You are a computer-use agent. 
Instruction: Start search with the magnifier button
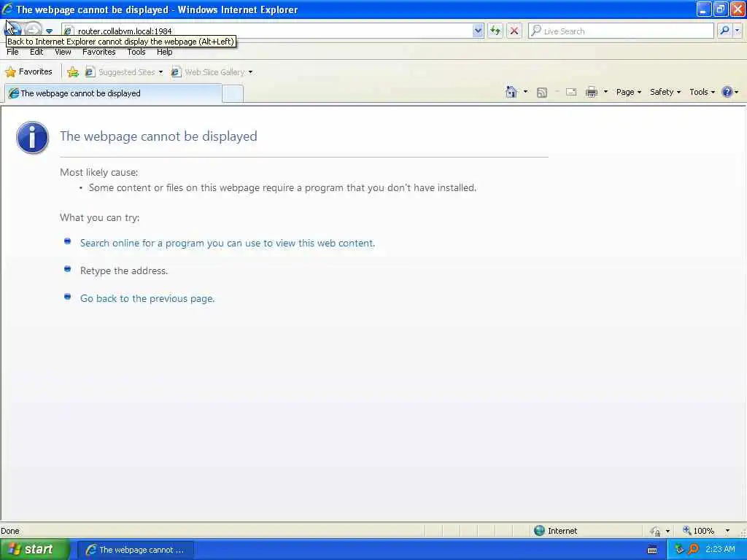pos(724,31)
